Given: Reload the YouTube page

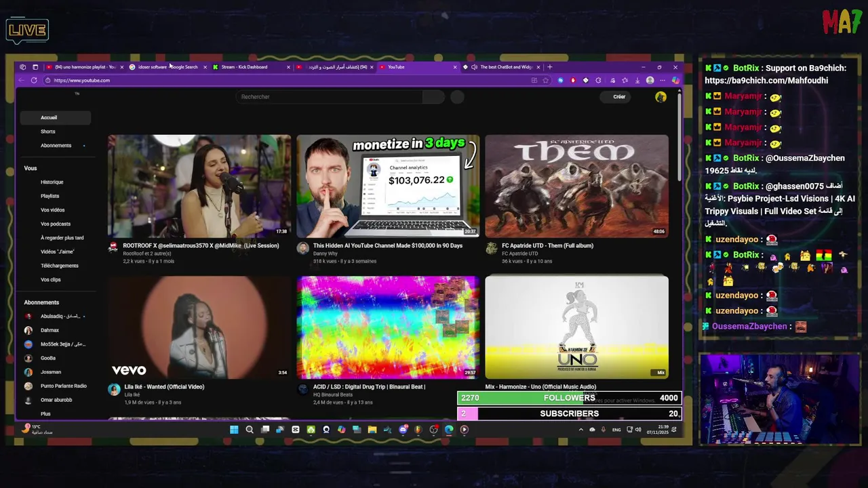Looking at the screenshot, I should [34, 80].
